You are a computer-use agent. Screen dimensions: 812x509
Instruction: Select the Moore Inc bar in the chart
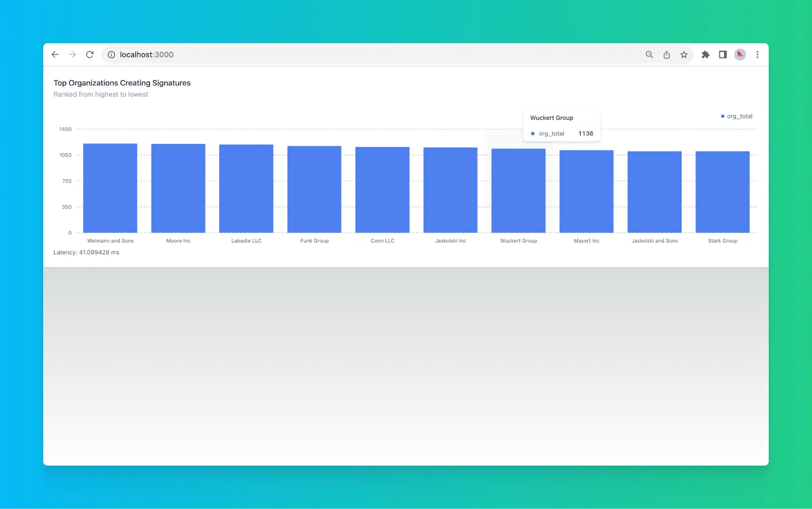coord(178,188)
